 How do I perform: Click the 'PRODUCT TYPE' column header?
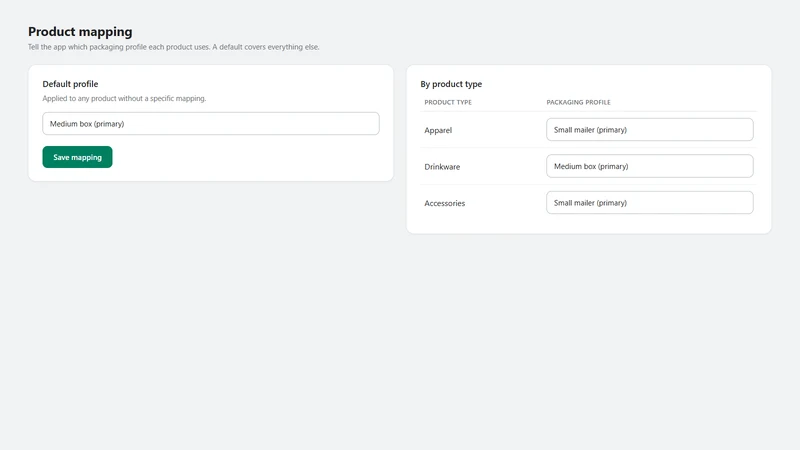pos(448,102)
